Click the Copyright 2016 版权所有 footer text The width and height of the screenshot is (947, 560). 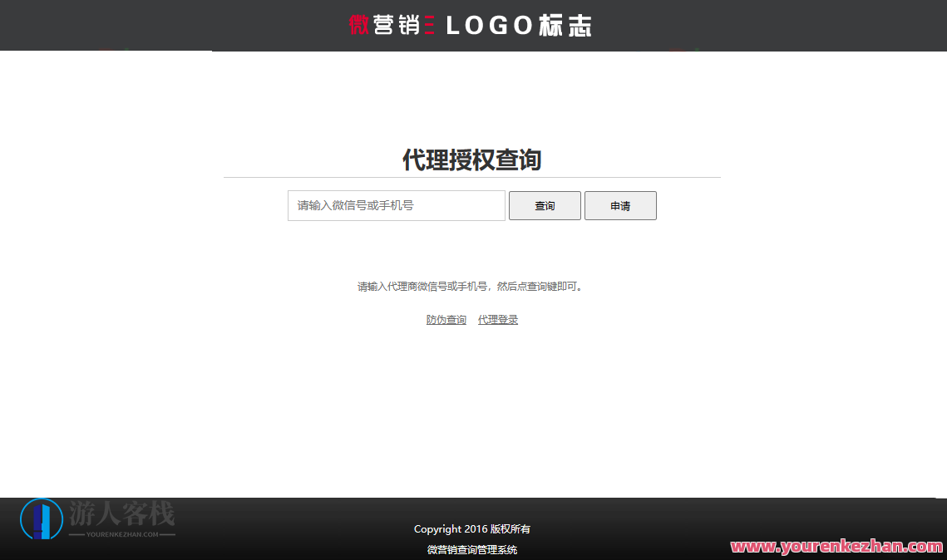pyautogui.click(x=471, y=528)
